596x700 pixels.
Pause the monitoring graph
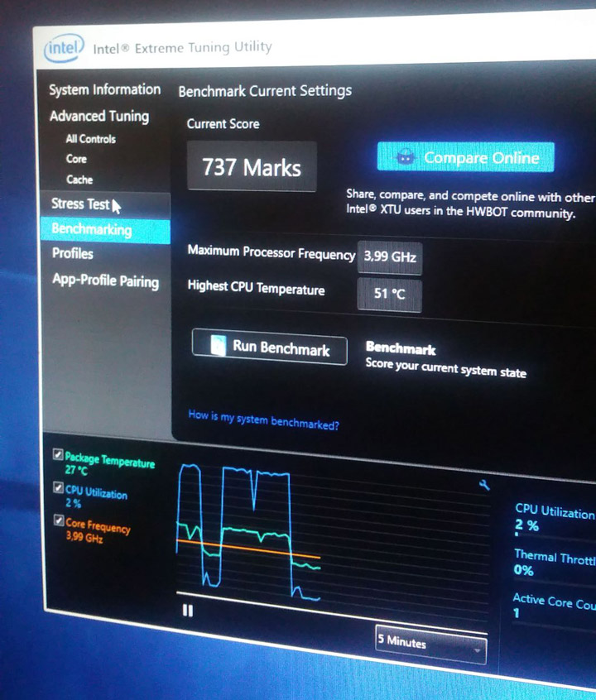click(x=188, y=611)
